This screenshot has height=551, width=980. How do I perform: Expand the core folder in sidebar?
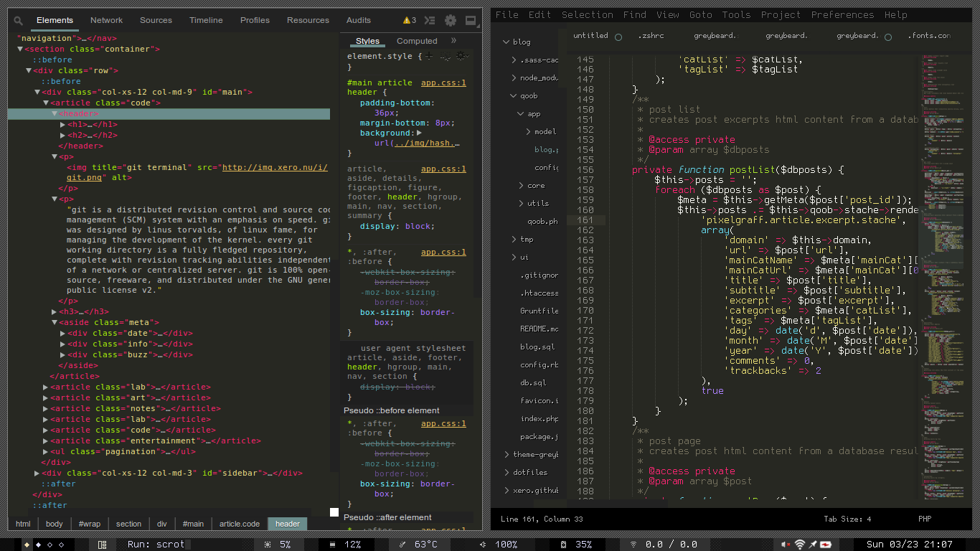point(522,186)
